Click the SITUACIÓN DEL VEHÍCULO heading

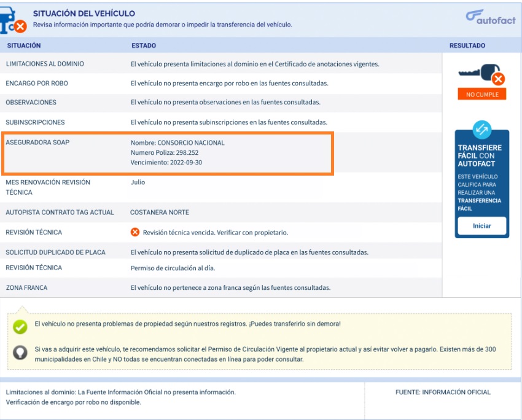click(x=84, y=14)
